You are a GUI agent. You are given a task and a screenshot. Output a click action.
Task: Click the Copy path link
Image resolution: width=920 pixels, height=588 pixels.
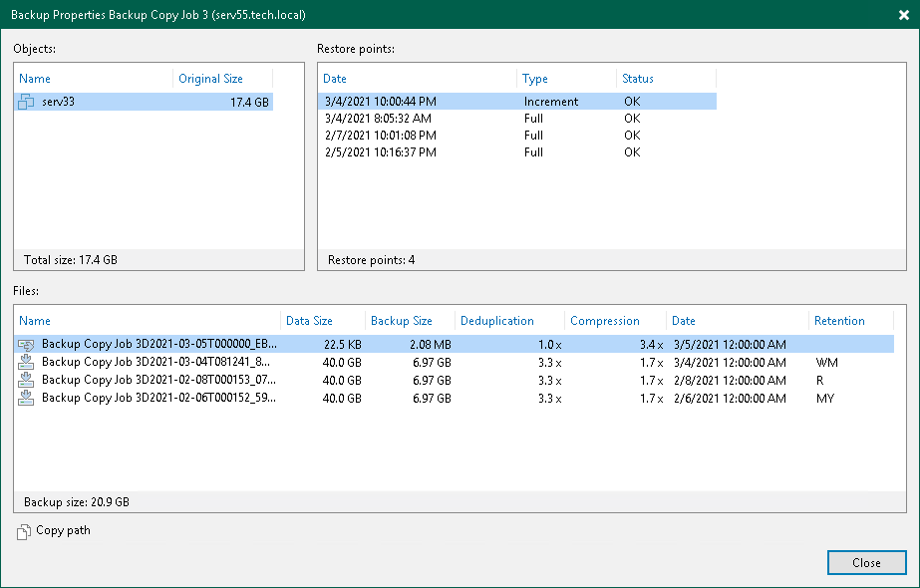(60, 531)
